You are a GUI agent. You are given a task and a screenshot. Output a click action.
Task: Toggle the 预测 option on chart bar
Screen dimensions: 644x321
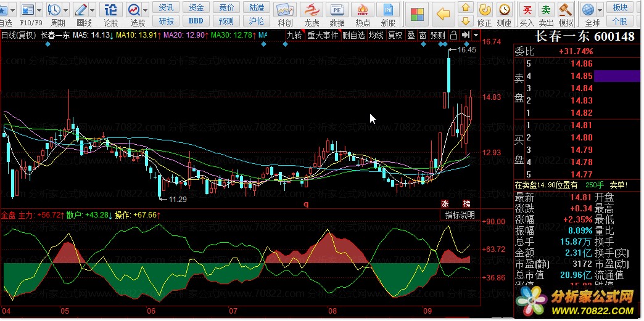pos(438,35)
